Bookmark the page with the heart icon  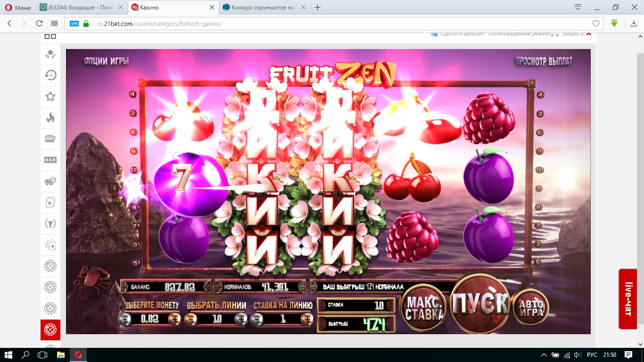coord(596,24)
